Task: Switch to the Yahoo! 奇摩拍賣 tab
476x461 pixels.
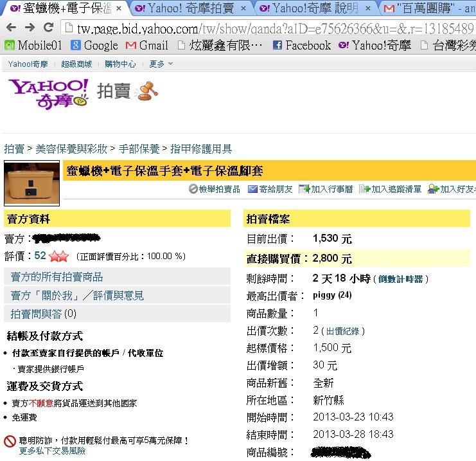Action: pos(190,8)
